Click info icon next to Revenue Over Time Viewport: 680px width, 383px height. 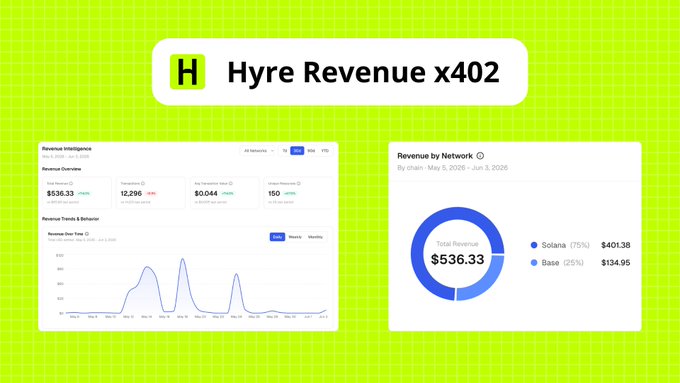click(x=87, y=234)
